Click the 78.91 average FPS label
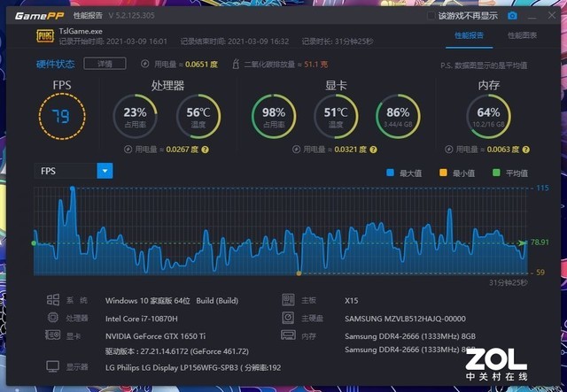The width and height of the screenshot is (567, 392). 540,242
